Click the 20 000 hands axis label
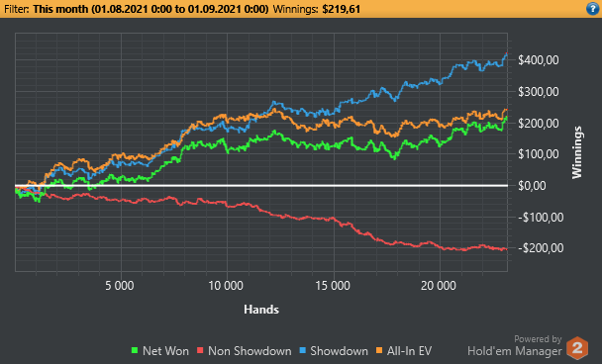This screenshot has height=364, width=602. click(x=439, y=286)
